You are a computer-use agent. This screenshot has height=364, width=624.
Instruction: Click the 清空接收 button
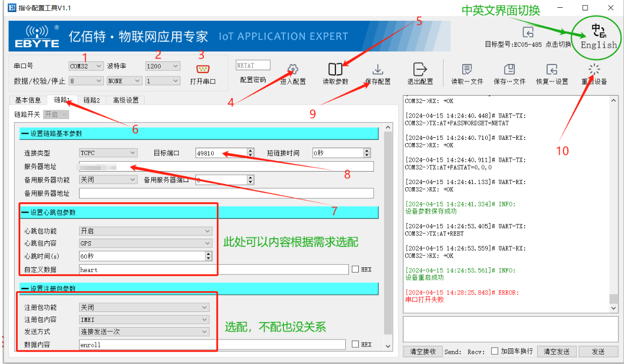pyautogui.click(x=423, y=352)
